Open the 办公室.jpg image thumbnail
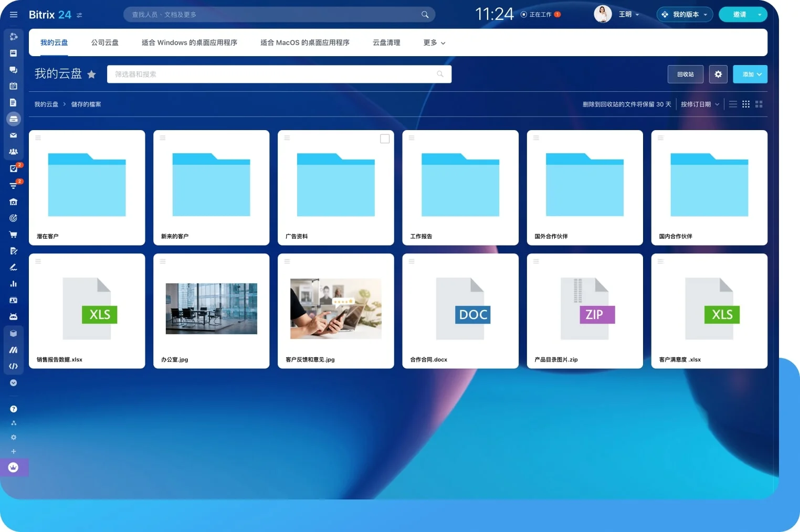This screenshot has height=532, width=800. click(211, 308)
